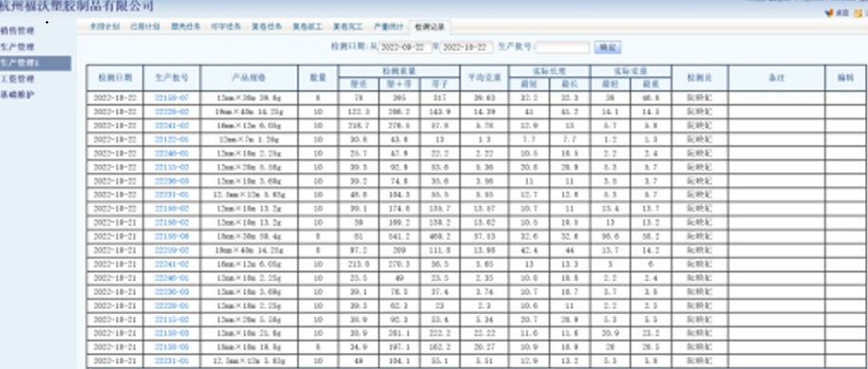Click the weight value 468.2
The height and width of the screenshot is (369, 868).
click(440, 236)
